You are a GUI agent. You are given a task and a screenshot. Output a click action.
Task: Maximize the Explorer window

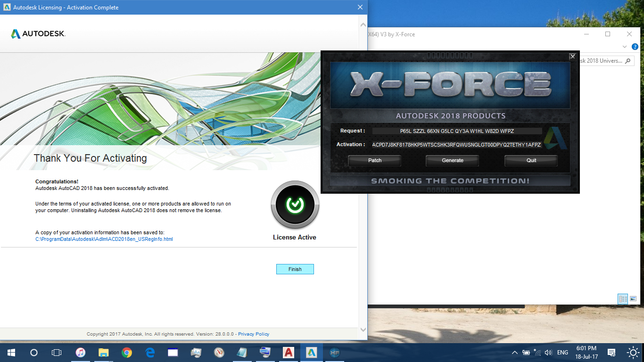(608, 34)
